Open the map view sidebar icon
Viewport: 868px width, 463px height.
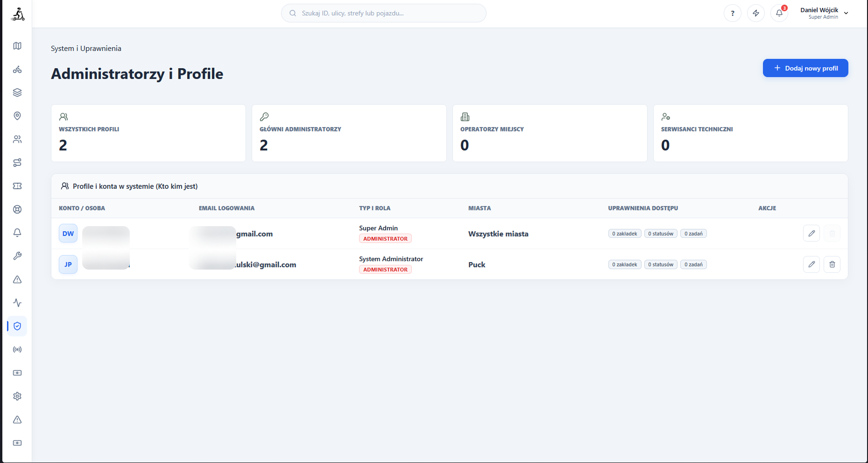pos(17,46)
